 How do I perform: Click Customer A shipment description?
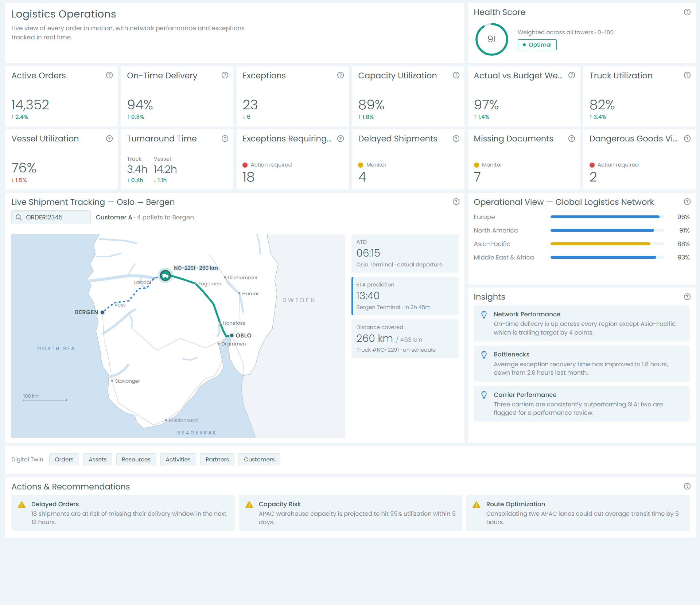click(x=145, y=217)
